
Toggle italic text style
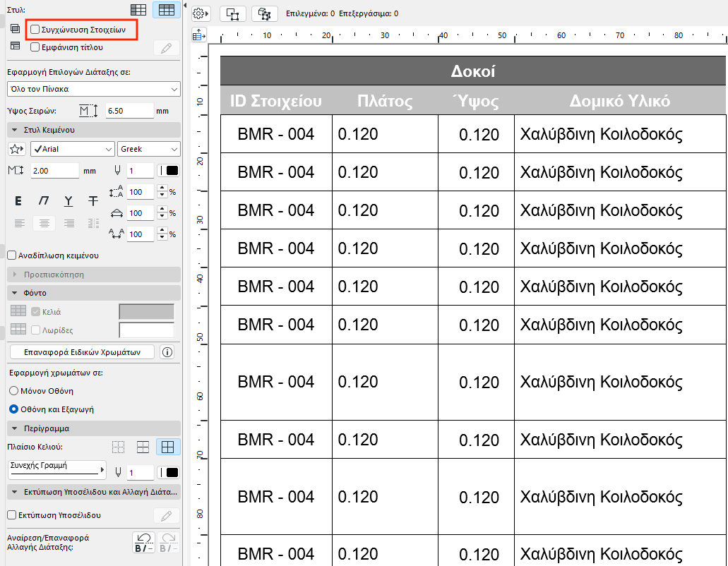pyautogui.click(x=44, y=201)
